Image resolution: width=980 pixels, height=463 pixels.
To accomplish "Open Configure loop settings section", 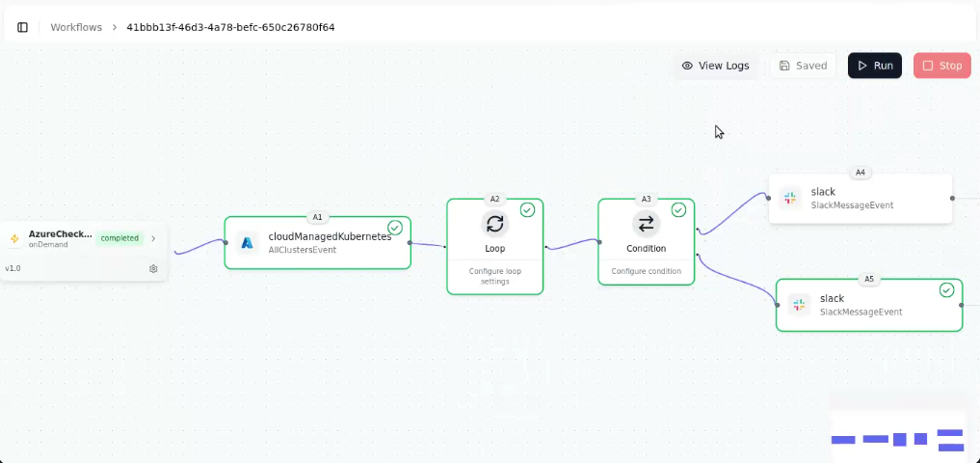I will 495,276.
